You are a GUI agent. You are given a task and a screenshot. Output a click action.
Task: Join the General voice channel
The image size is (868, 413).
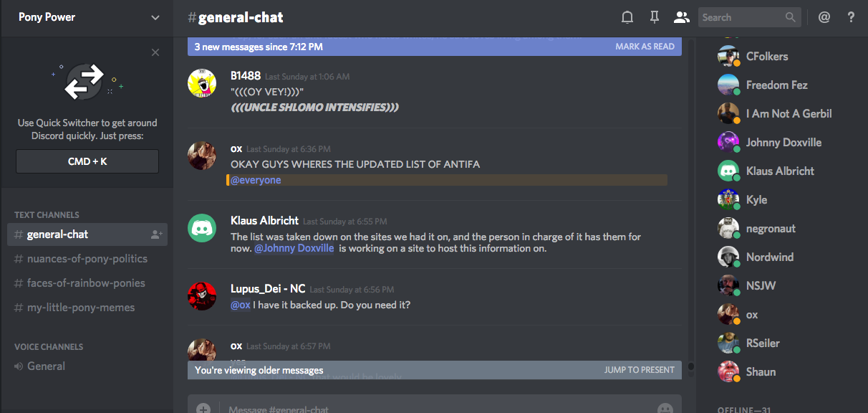46,366
